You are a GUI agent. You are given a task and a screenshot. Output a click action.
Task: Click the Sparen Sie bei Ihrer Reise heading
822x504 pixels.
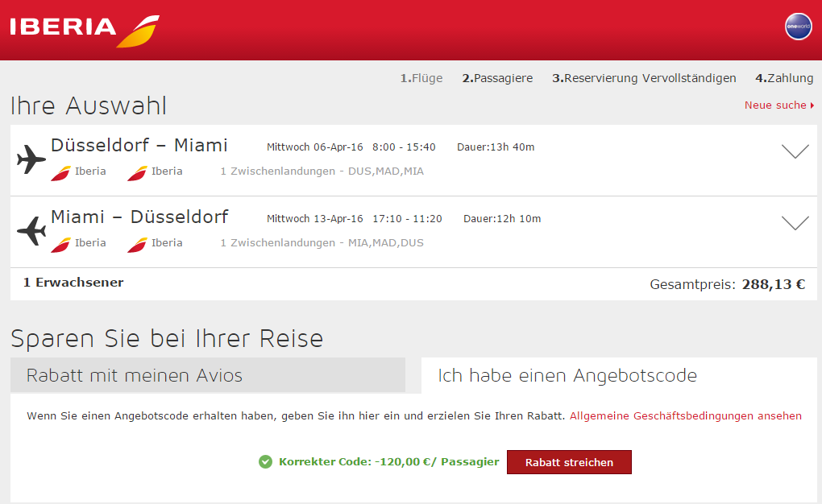[167, 338]
